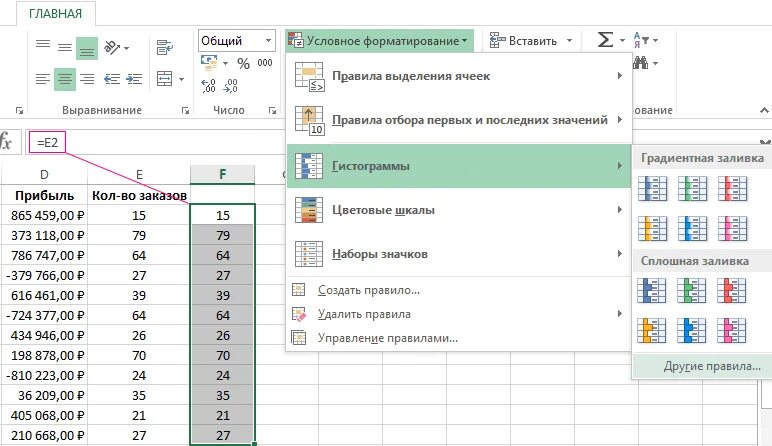Open 'Правила отбора первых и последних значений'

point(458,120)
